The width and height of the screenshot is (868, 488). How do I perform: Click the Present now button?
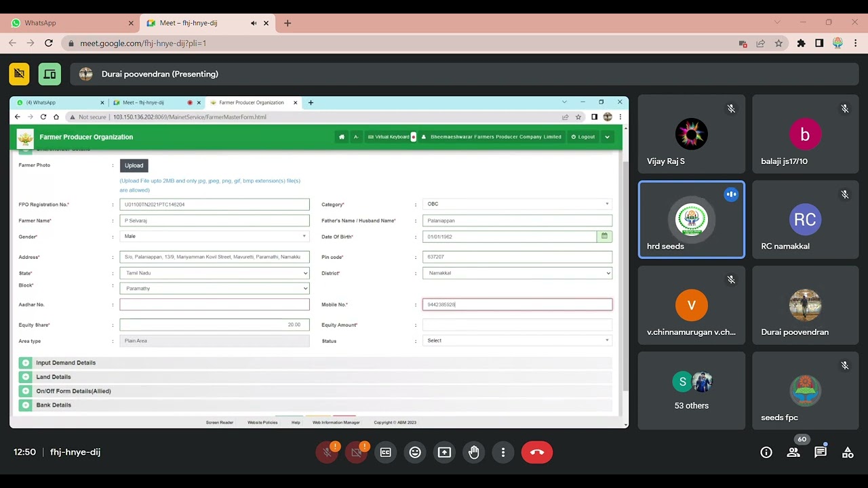pyautogui.click(x=444, y=452)
